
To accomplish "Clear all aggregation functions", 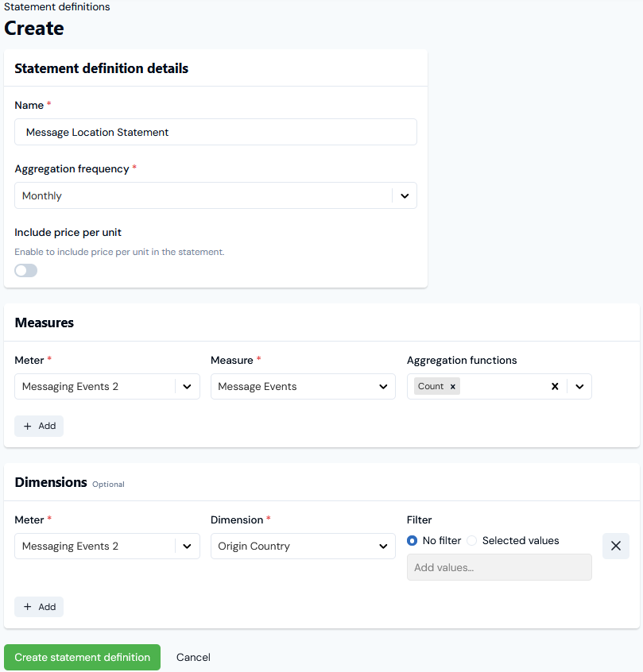I will (x=555, y=387).
